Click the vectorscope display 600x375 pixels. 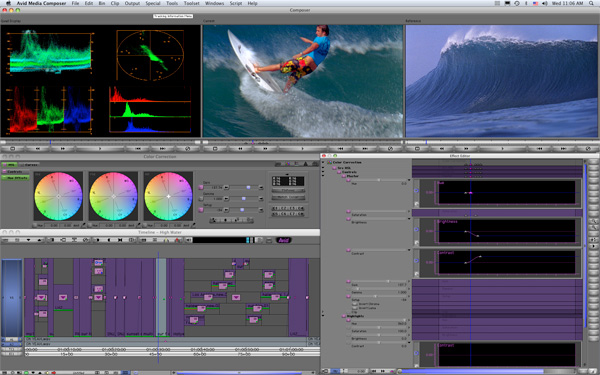click(150, 55)
